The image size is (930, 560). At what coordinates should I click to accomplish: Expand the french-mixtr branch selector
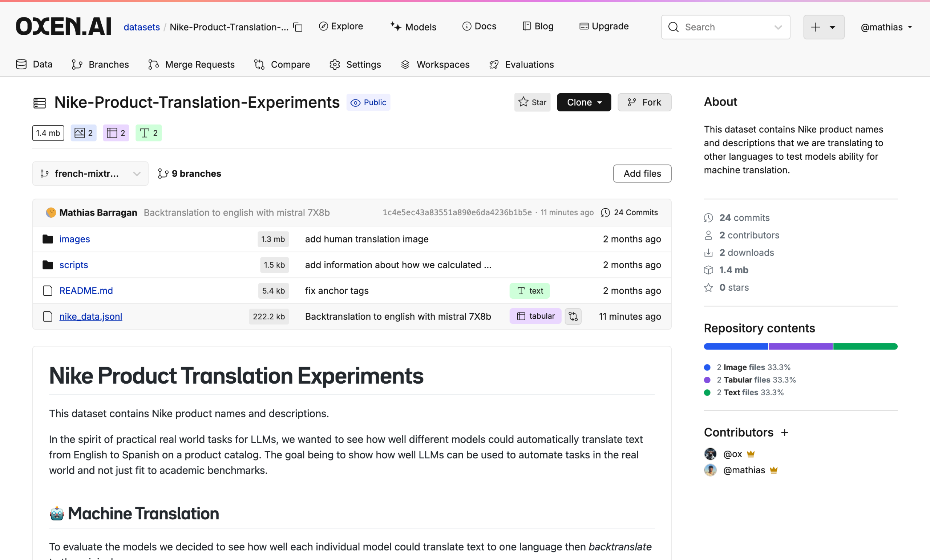(90, 173)
